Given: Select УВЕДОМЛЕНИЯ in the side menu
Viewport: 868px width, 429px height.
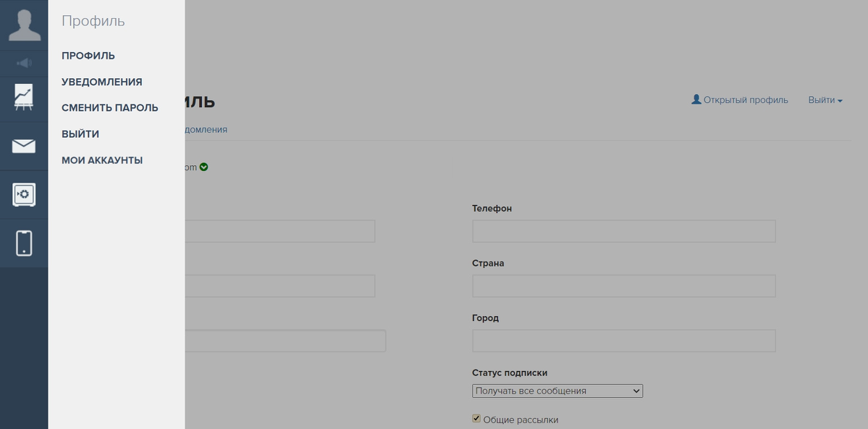Looking at the screenshot, I should [102, 82].
